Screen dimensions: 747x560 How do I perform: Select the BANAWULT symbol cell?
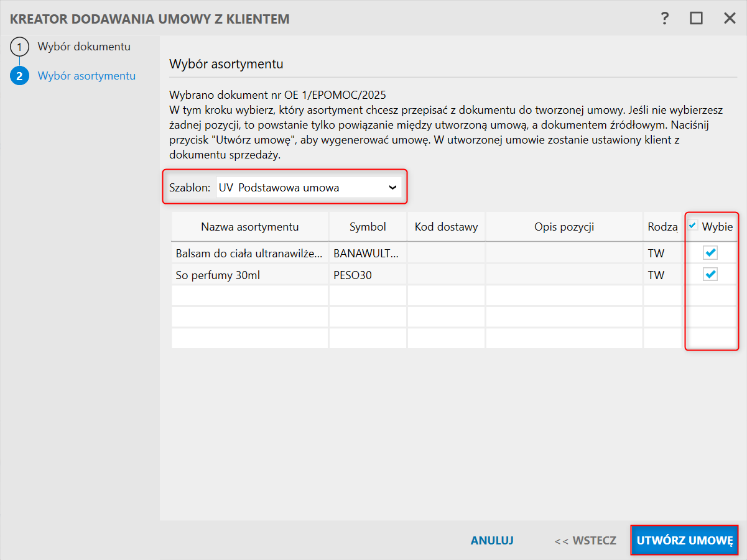pyautogui.click(x=368, y=253)
